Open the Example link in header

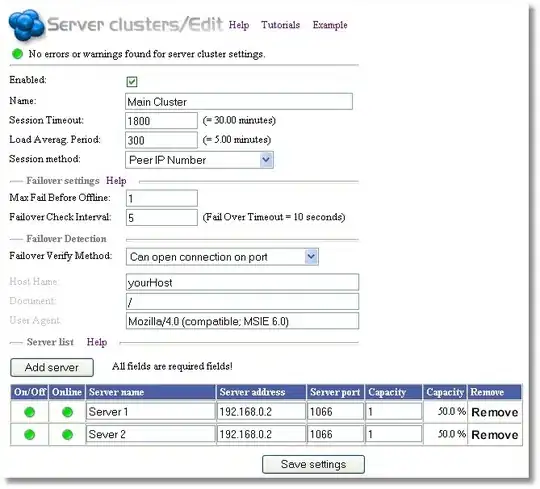click(x=330, y=25)
